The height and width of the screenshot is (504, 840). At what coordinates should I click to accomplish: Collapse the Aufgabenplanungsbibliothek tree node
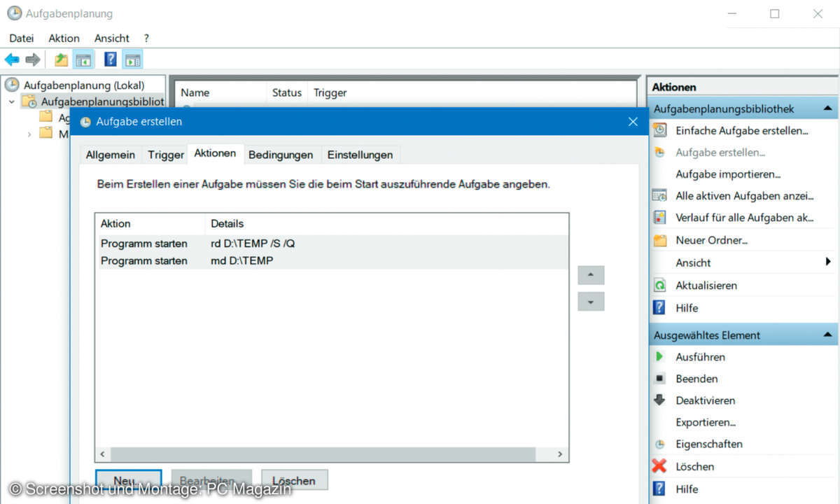pos(11,101)
